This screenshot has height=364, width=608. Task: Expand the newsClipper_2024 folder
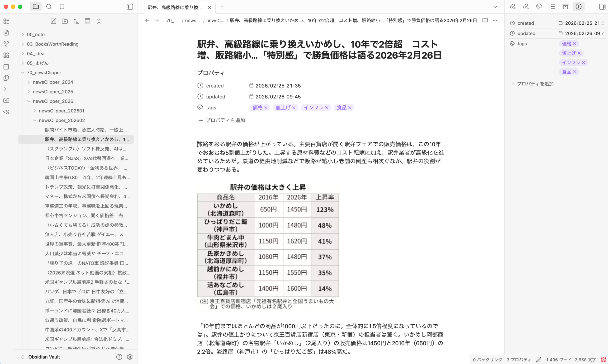[29, 82]
